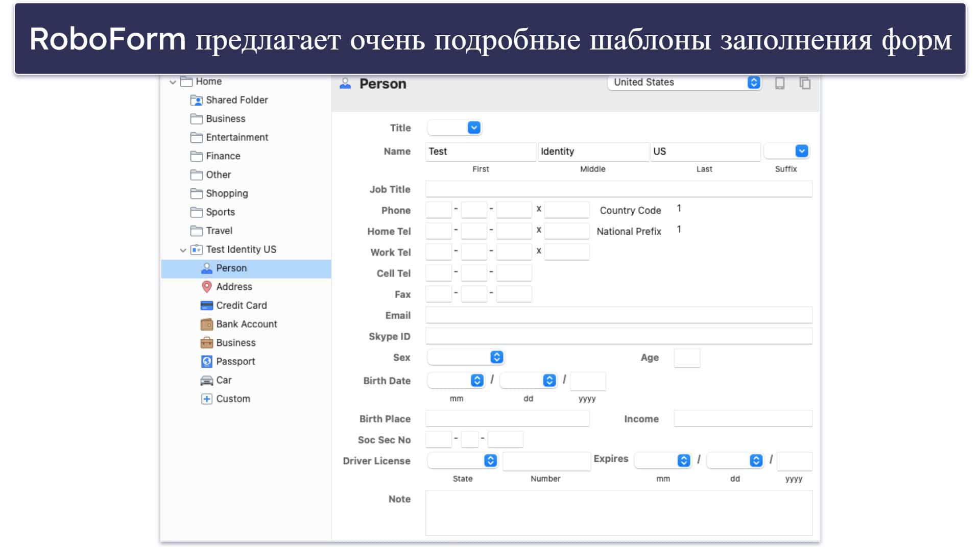Click the Shared Folder icon
Image resolution: width=980 pixels, height=547 pixels.
pyautogui.click(x=197, y=100)
